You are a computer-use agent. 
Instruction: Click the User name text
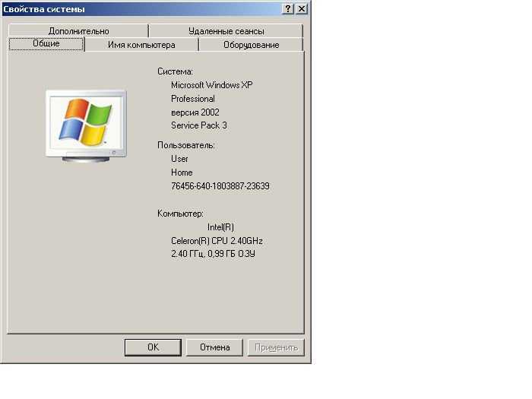click(179, 159)
